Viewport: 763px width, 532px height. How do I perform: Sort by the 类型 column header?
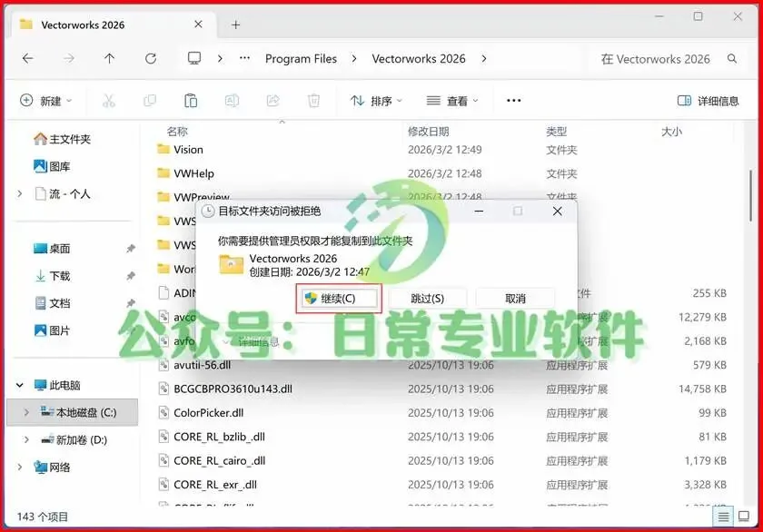tap(556, 132)
